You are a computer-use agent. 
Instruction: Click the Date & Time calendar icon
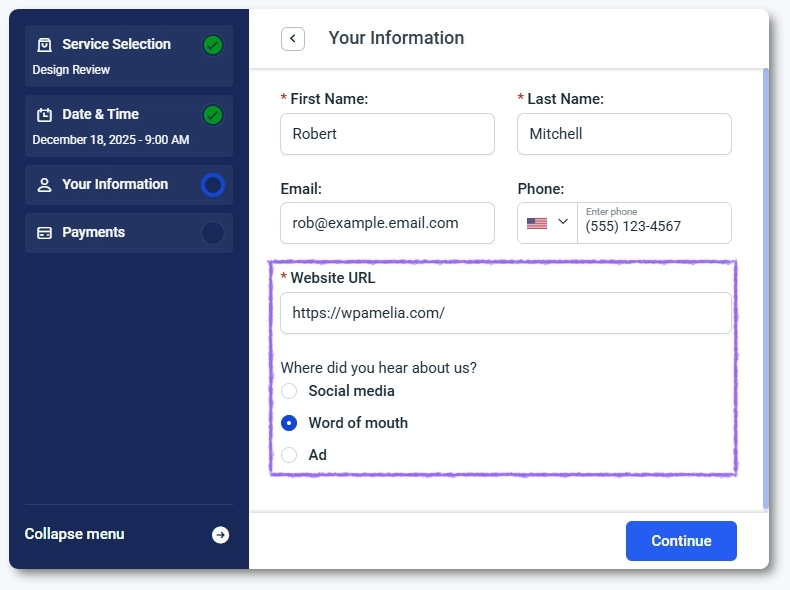click(x=44, y=115)
